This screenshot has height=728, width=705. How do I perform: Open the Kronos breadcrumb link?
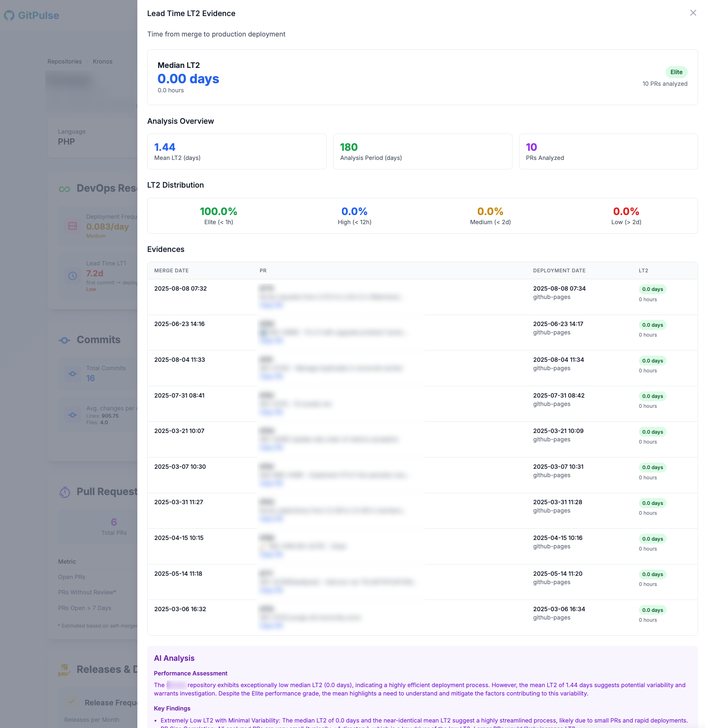(103, 61)
